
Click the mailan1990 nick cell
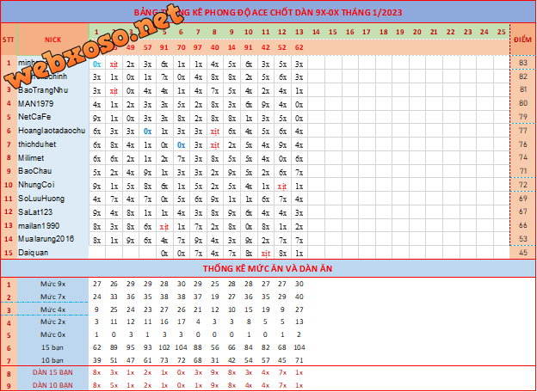click(52, 226)
